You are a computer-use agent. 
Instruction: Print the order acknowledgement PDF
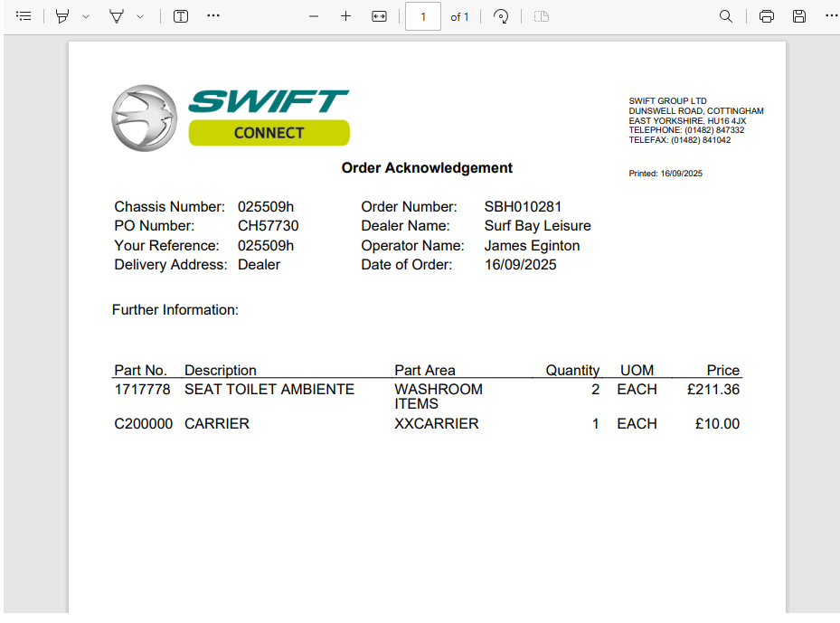pyautogui.click(x=767, y=16)
